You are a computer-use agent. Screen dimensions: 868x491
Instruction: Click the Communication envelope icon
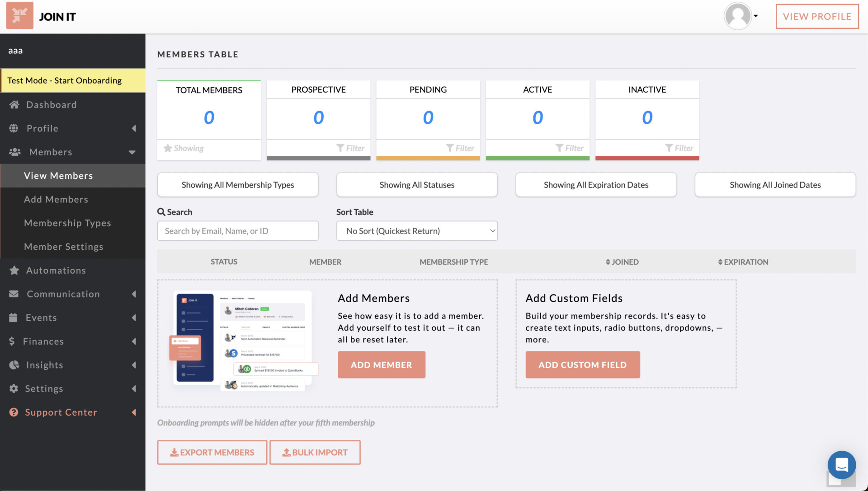[x=14, y=294]
